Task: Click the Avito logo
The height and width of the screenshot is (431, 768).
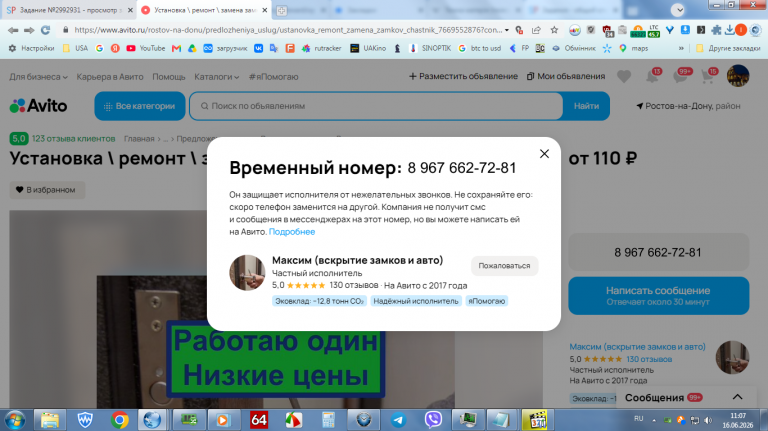Action: click(x=38, y=106)
